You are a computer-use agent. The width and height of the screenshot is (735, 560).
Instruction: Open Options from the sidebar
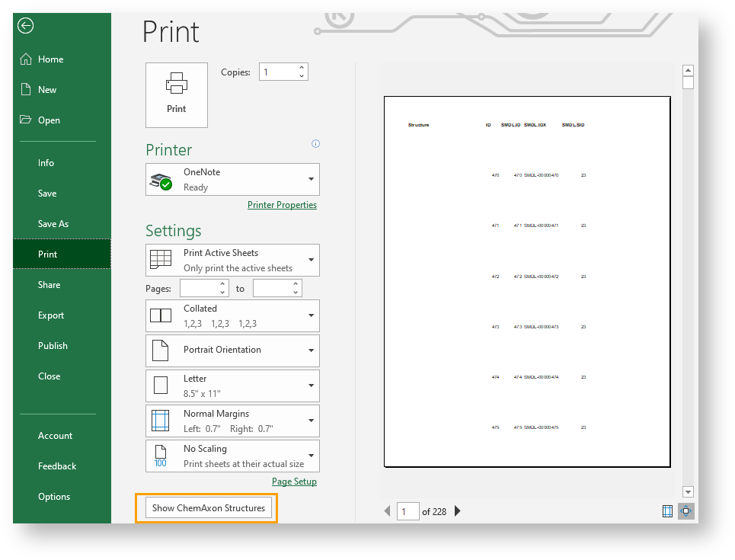(53, 496)
